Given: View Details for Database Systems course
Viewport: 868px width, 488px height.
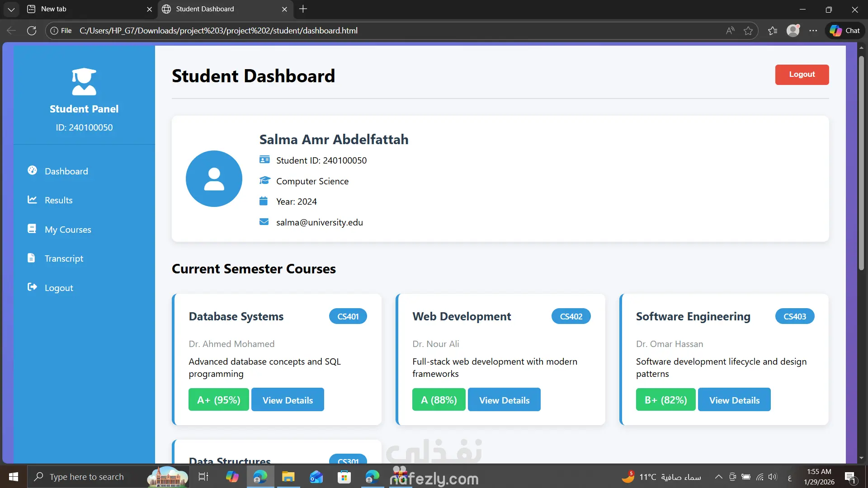Looking at the screenshot, I should click(x=288, y=400).
